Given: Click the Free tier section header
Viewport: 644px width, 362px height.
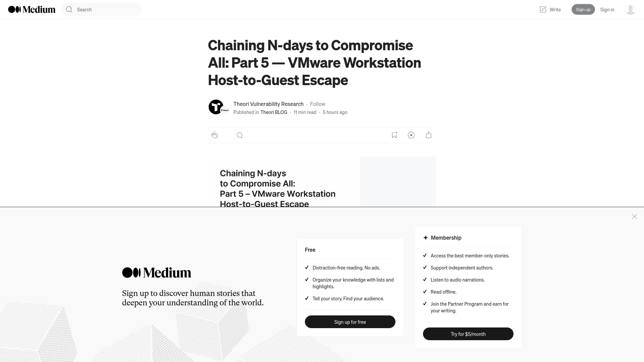Looking at the screenshot, I should click(x=310, y=249).
